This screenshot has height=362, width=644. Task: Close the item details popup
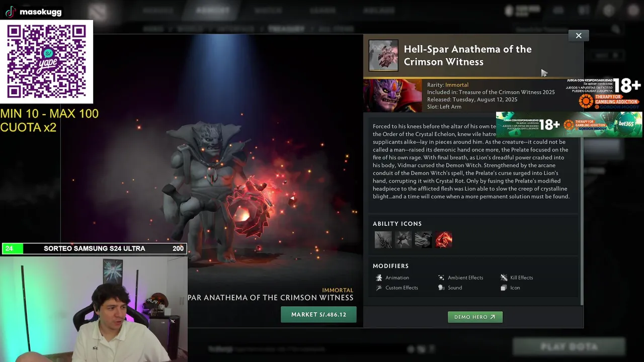[x=579, y=35]
